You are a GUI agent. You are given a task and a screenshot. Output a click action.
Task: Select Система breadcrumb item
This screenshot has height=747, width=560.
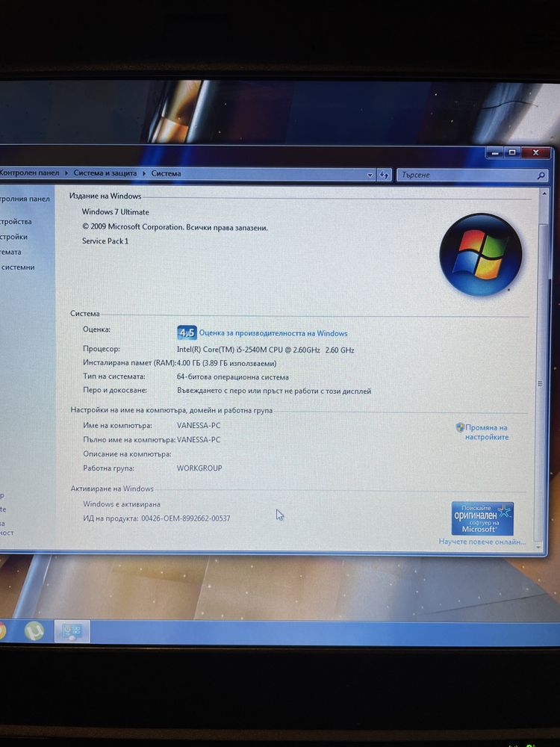(x=166, y=173)
